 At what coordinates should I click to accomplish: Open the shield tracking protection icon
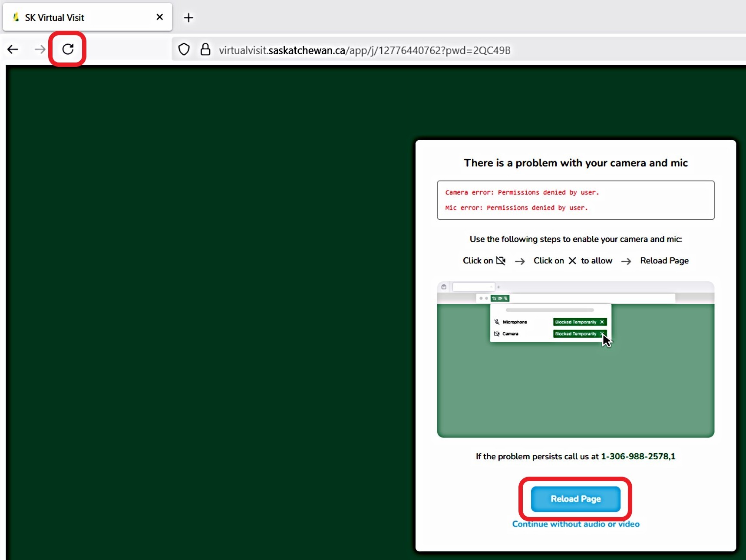[184, 49]
